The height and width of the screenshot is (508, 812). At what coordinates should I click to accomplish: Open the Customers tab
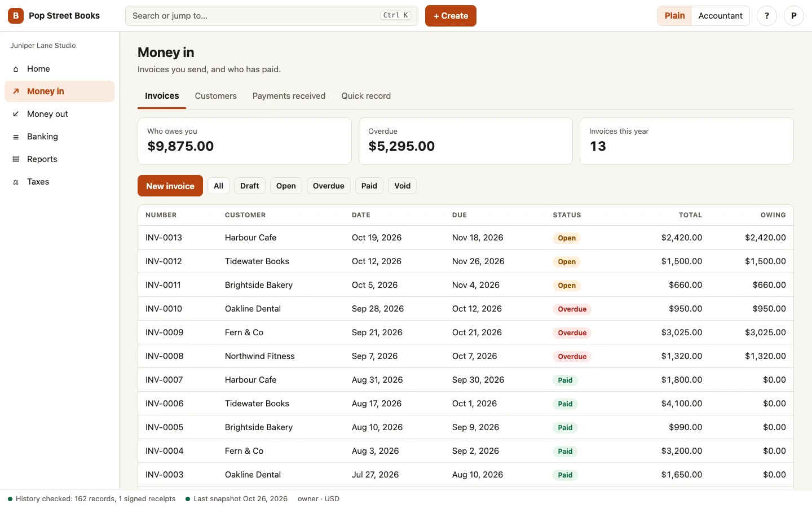[x=216, y=96]
